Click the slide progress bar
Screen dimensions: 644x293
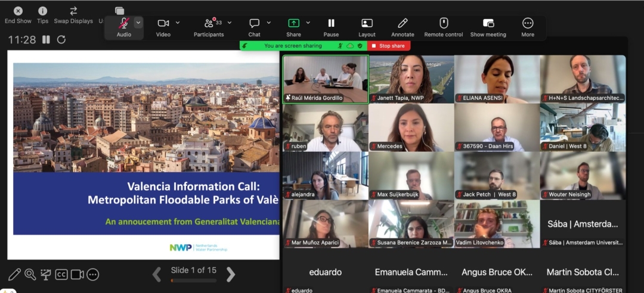tap(193, 280)
